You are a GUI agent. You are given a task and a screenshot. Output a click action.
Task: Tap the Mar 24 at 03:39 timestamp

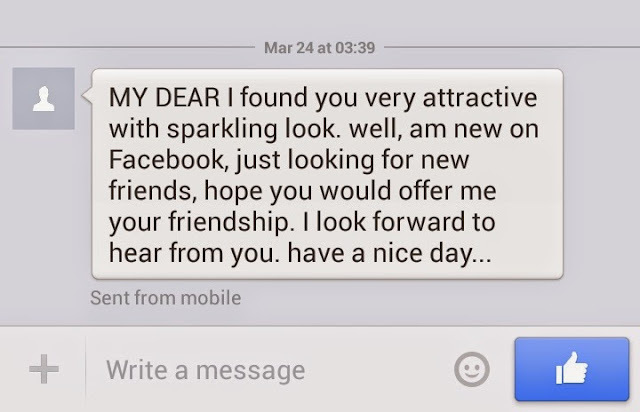319,47
